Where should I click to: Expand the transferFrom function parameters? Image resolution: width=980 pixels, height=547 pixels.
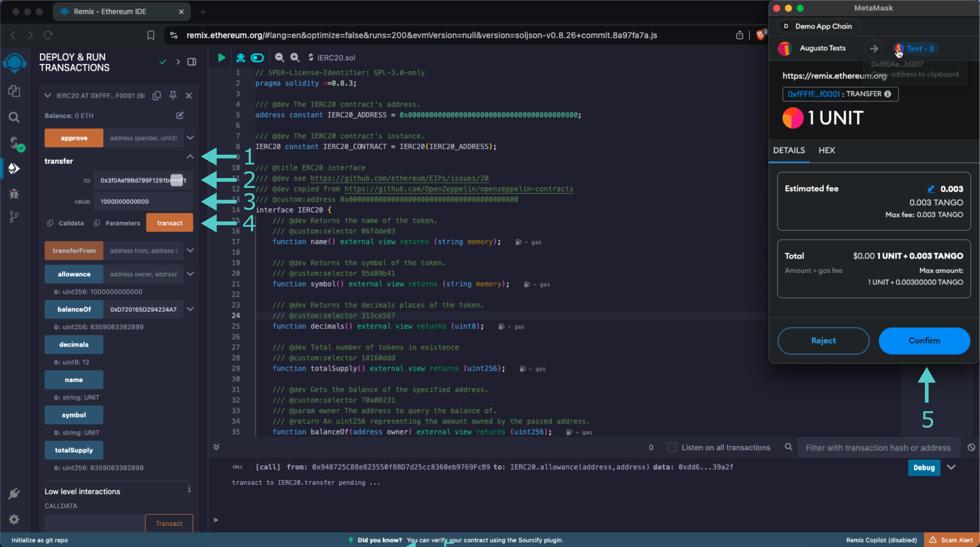[x=190, y=250]
